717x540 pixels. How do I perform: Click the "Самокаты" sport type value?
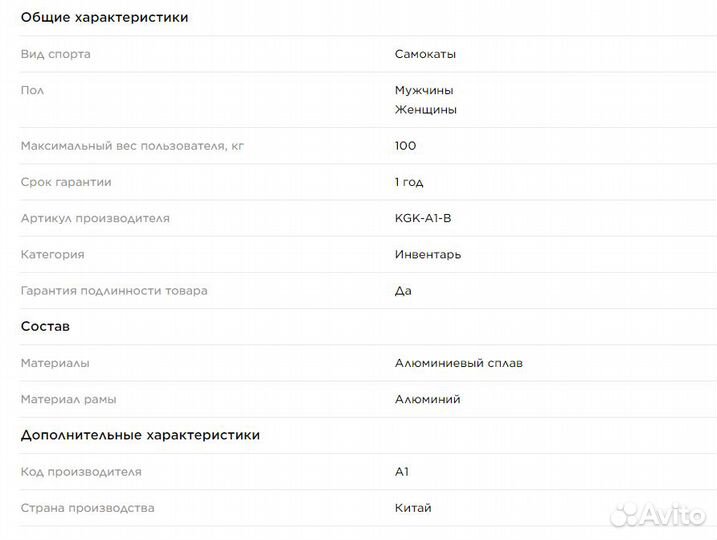click(x=424, y=54)
